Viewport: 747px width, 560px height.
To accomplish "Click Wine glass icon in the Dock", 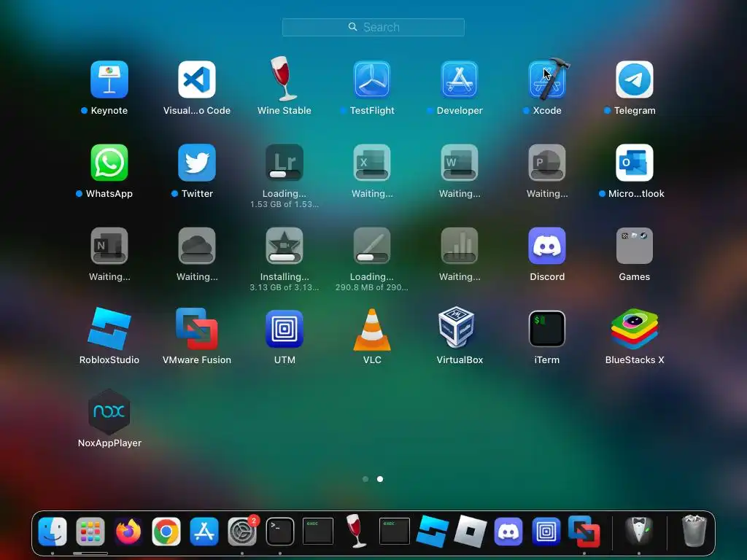I will (356, 531).
